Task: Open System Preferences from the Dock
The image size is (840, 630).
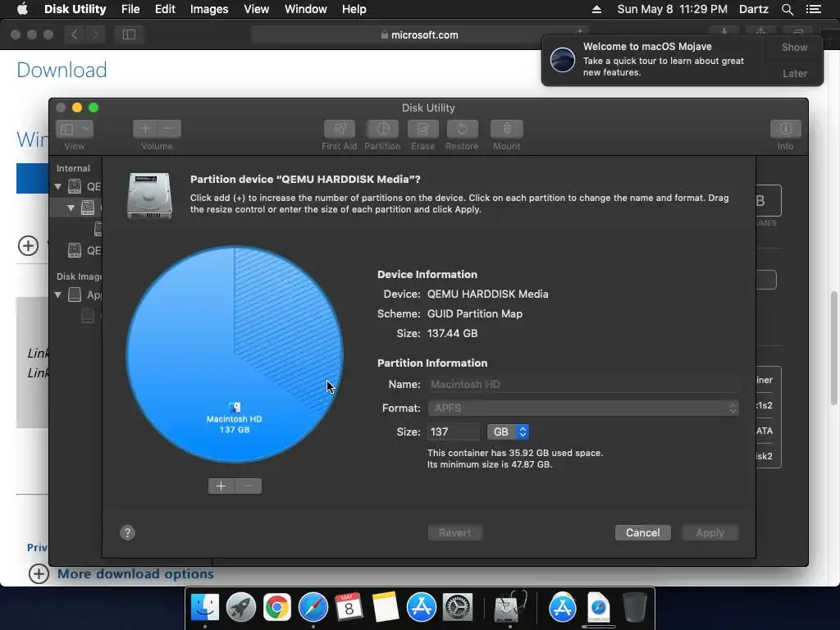Action: pyautogui.click(x=457, y=608)
